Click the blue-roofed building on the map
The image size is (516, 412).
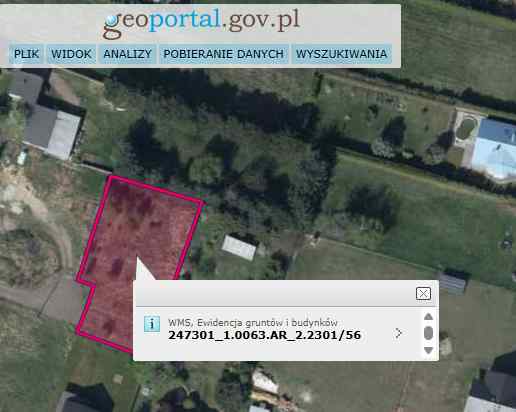coord(493,149)
